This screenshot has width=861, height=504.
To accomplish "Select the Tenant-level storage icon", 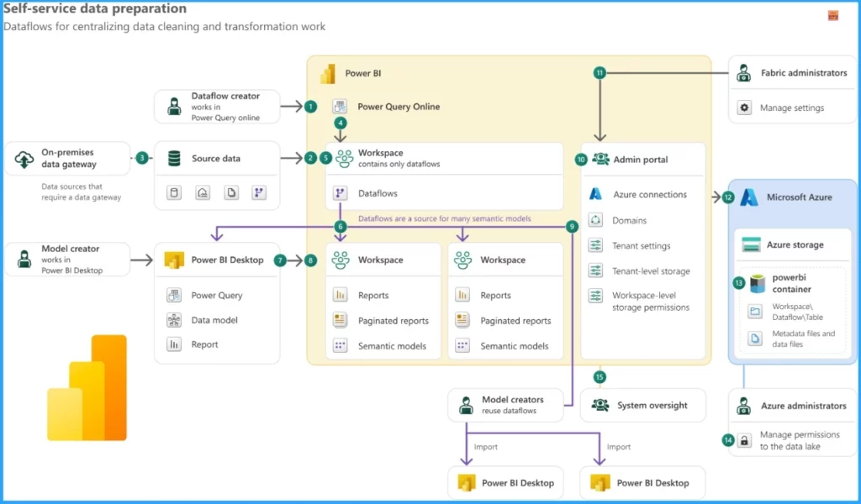I will [595, 270].
